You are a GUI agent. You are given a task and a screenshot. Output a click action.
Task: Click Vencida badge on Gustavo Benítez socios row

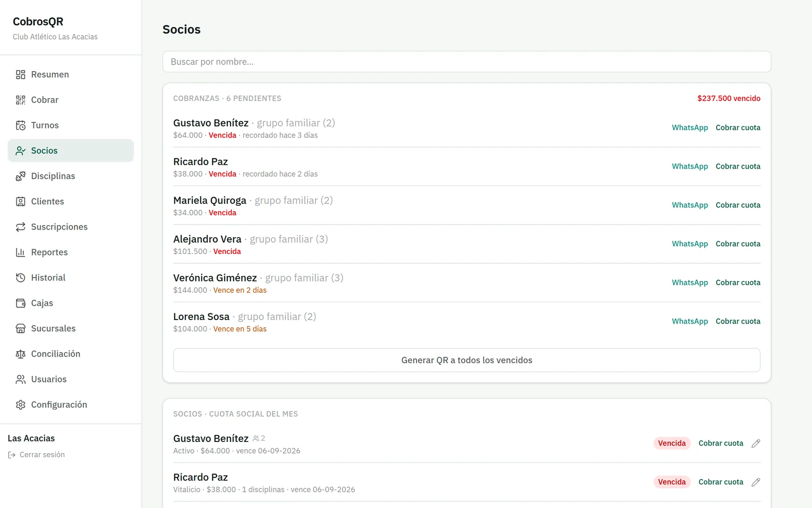[672, 443]
